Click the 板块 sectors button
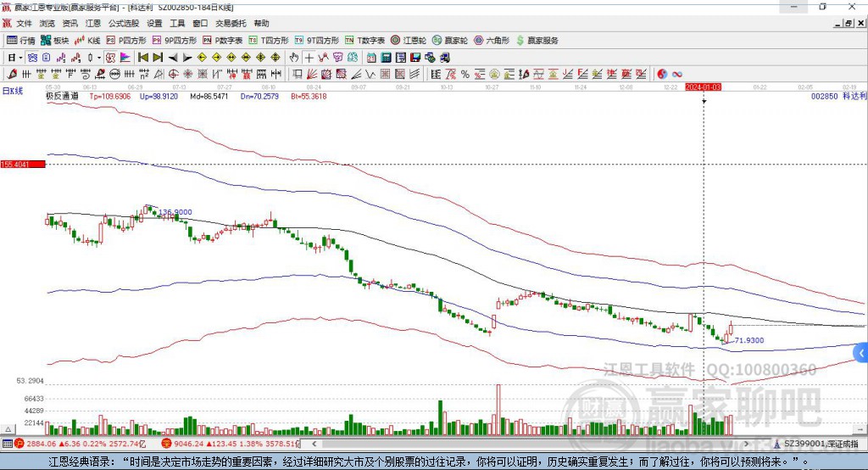The height and width of the screenshot is (470, 868). [x=55, y=41]
